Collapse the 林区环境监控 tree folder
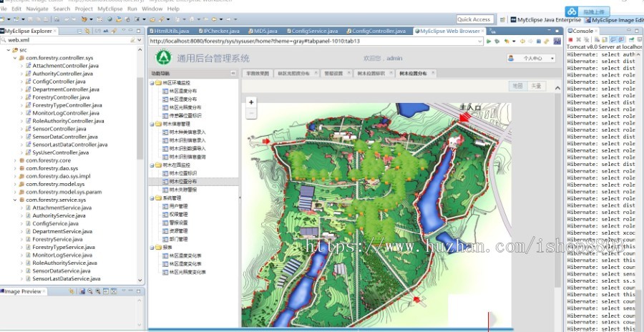This screenshot has width=644, height=332. (x=152, y=83)
